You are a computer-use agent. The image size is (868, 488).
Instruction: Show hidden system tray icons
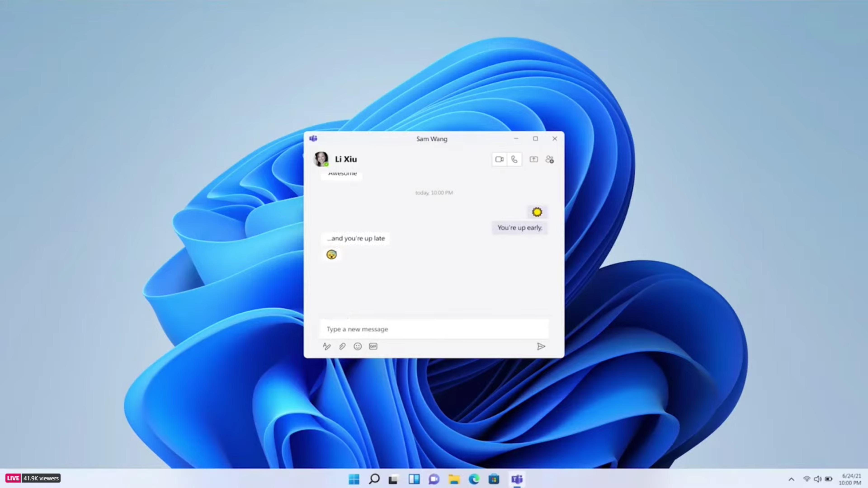791,479
